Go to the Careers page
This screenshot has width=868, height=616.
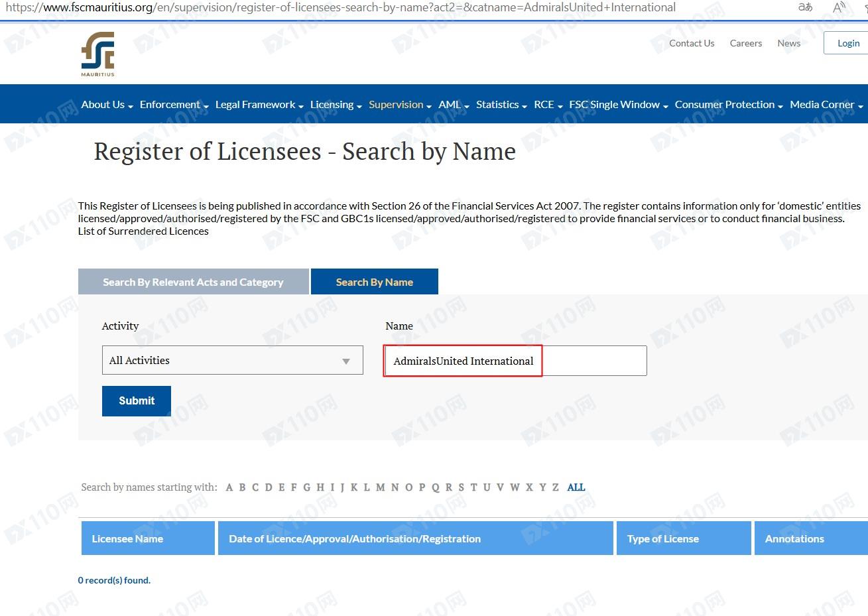(x=745, y=43)
